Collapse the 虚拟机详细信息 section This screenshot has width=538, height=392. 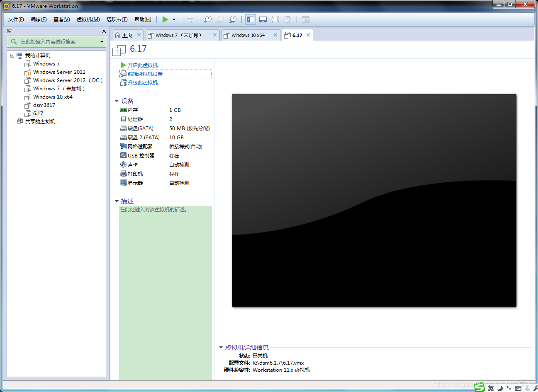[x=221, y=348]
